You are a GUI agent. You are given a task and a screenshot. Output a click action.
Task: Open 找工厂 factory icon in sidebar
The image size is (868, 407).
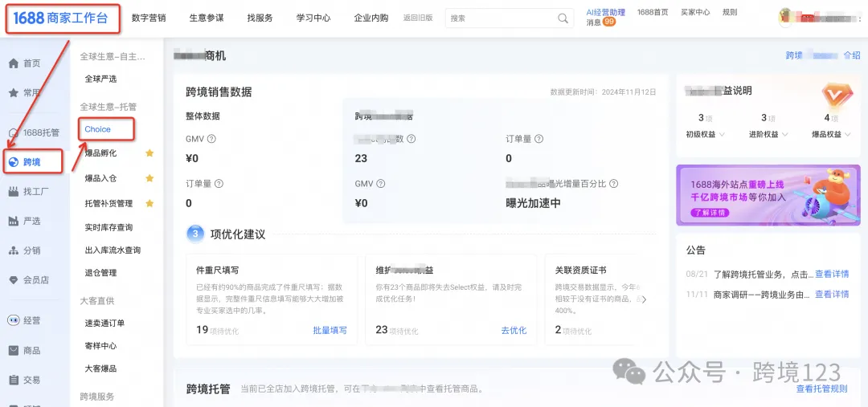(x=14, y=192)
